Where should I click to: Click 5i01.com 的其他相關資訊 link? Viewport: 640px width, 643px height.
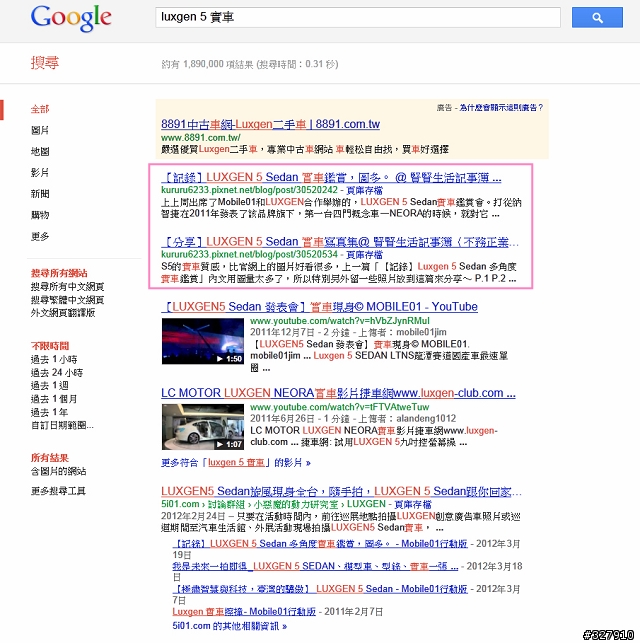coord(230,626)
